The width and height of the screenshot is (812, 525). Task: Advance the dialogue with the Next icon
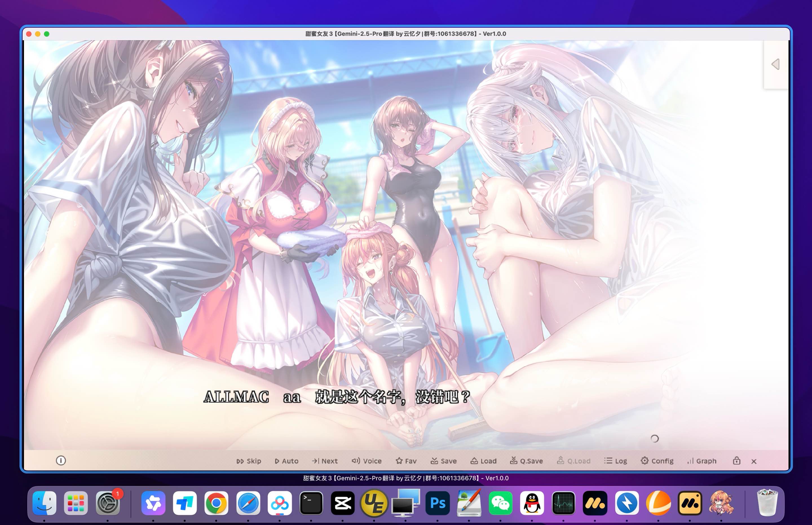point(324,461)
